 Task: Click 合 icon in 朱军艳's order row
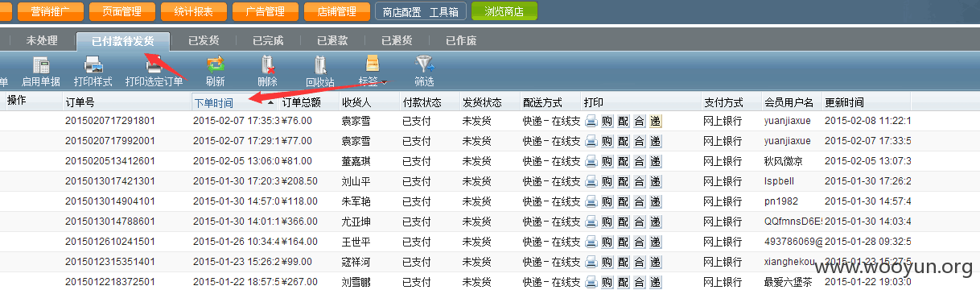pos(639,201)
